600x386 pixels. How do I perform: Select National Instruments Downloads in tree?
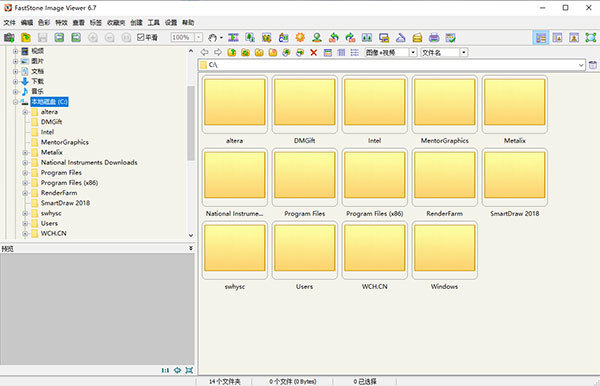pos(89,163)
